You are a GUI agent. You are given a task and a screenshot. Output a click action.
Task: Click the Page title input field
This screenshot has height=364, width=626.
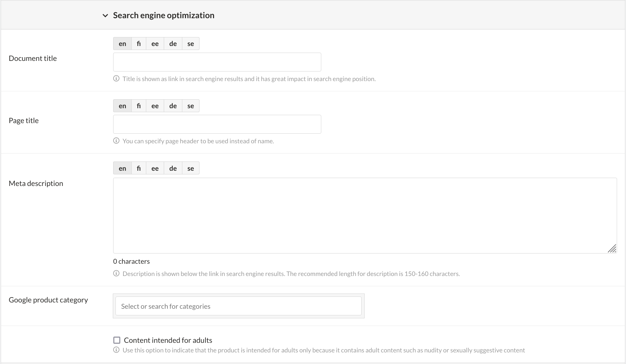tap(217, 124)
